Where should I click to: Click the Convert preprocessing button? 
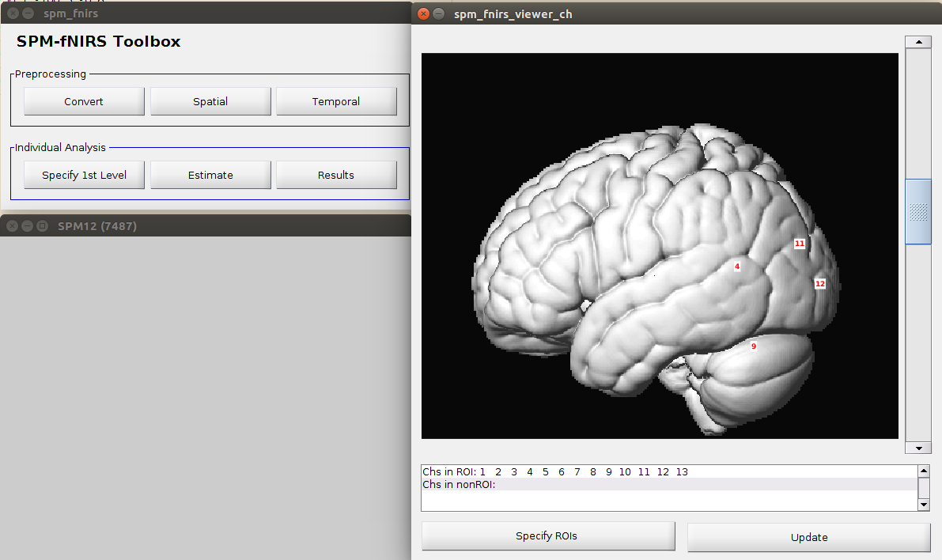point(84,101)
